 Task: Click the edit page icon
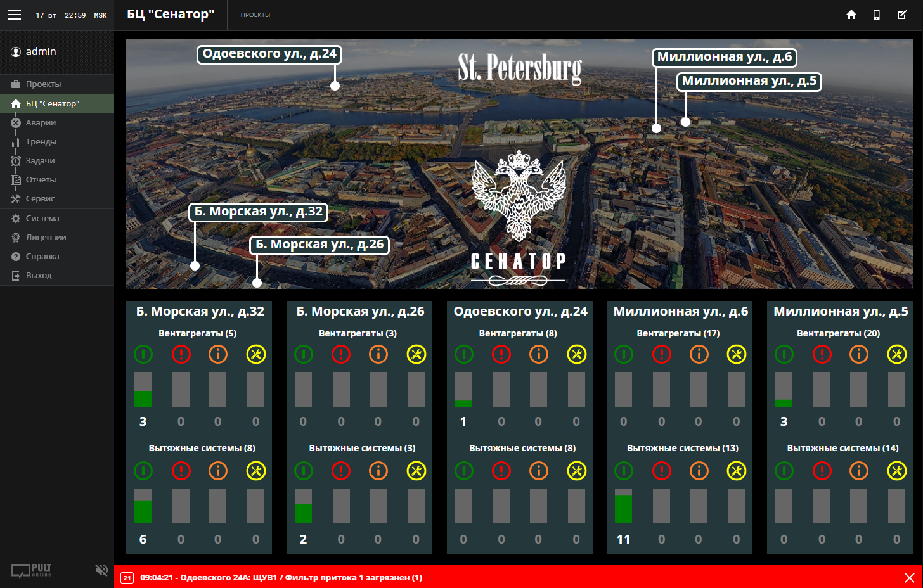[902, 15]
